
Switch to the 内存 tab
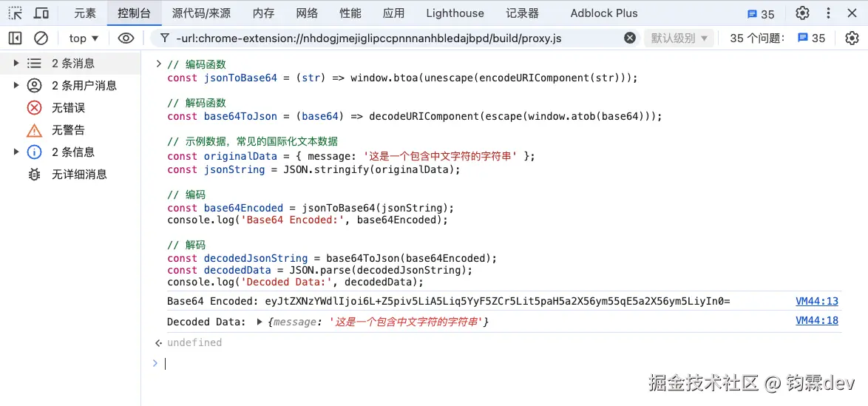pos(263,13)
